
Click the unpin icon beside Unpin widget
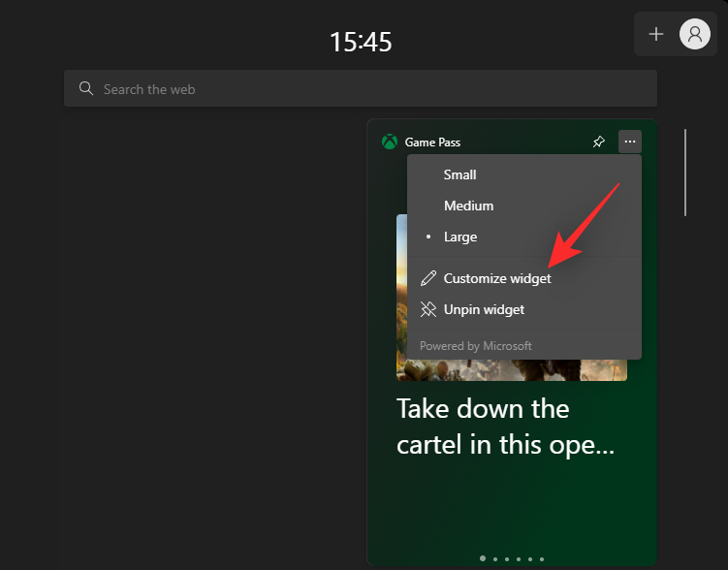click(428, 309)
